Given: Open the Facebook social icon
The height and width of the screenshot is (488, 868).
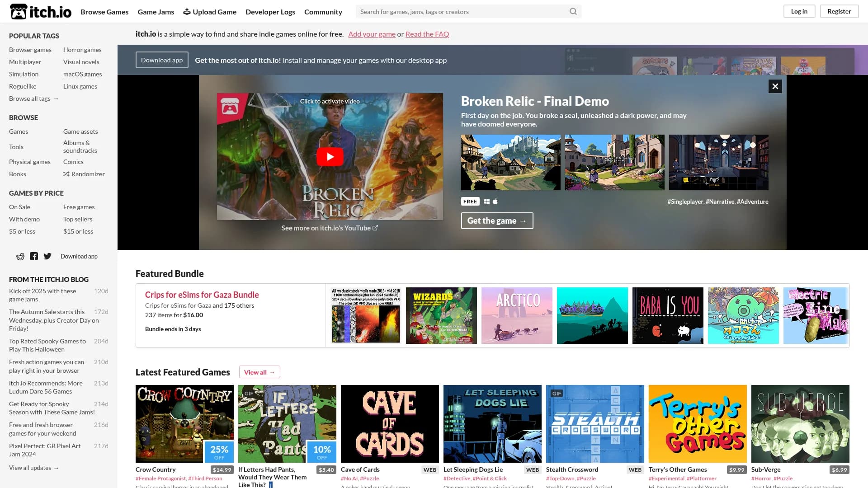Looking at the screenshot, I should pyautogui.click(x=34, y=257).
